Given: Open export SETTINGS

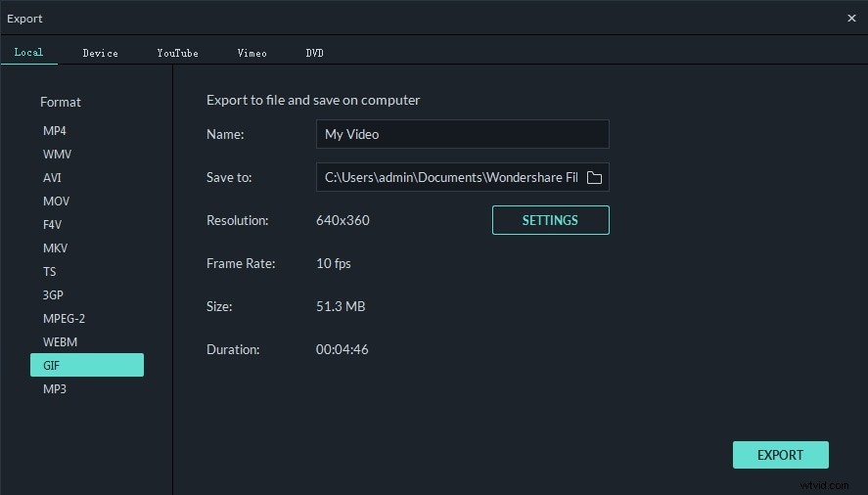Looking at the screenshot, I should pos(550,220).
